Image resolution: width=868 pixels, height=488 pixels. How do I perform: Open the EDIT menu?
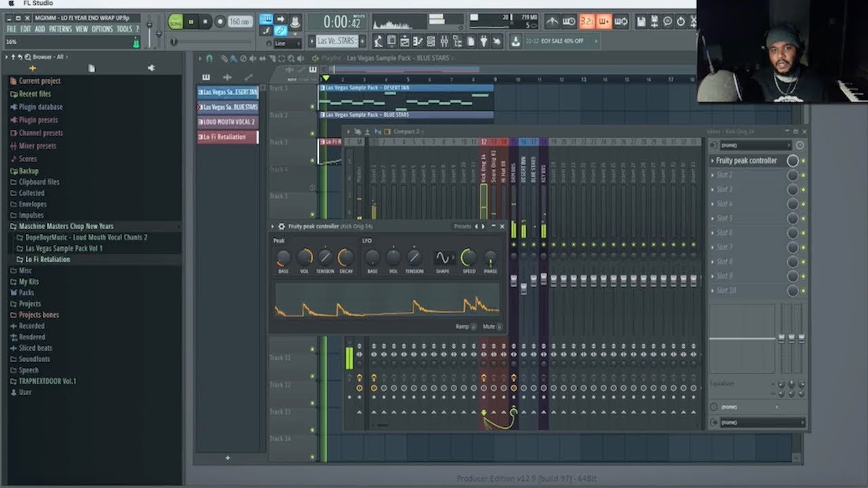coord(26,29)
